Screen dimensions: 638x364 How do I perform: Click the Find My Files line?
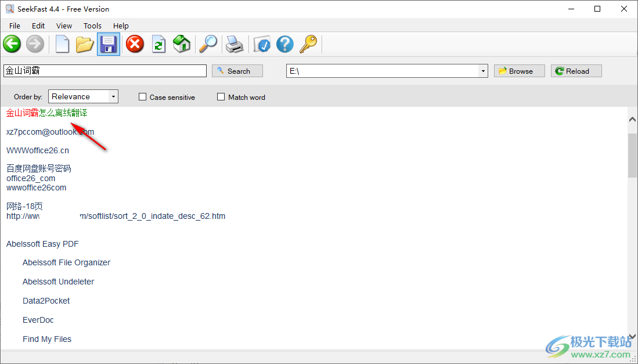tap(47, 339)
